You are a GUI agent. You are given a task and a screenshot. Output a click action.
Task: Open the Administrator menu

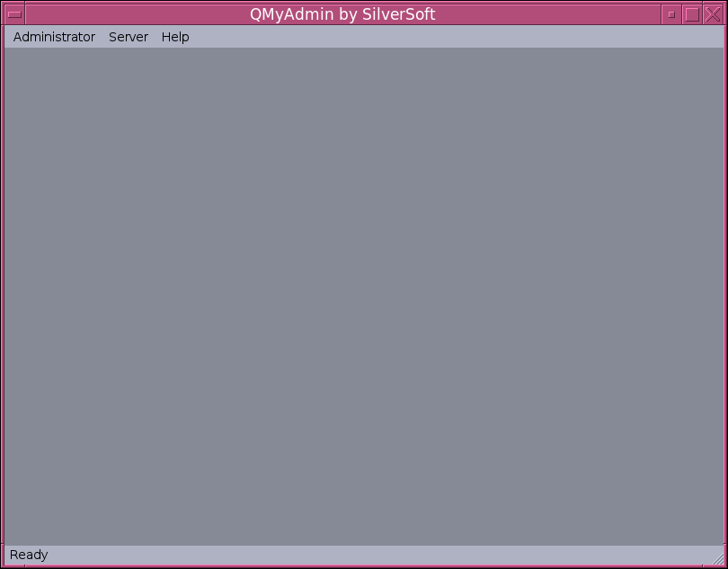tap(54, 37)
